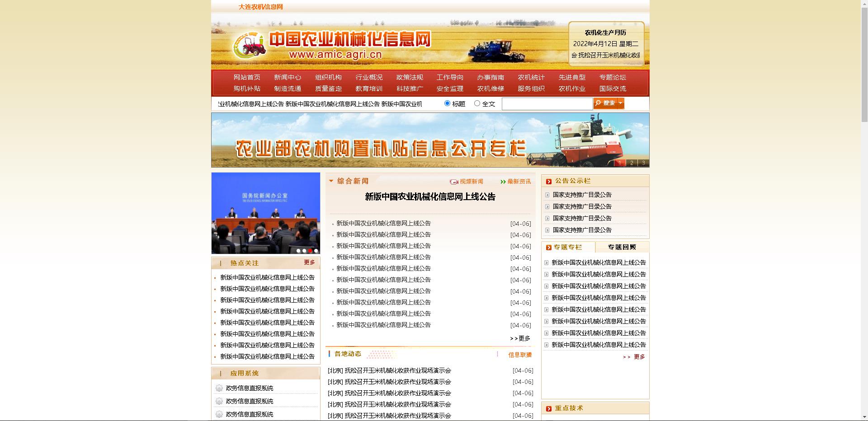This screenshot has height=421, width=868.
Task: Click the press conference news photo
Action: [x=266, y=213]
